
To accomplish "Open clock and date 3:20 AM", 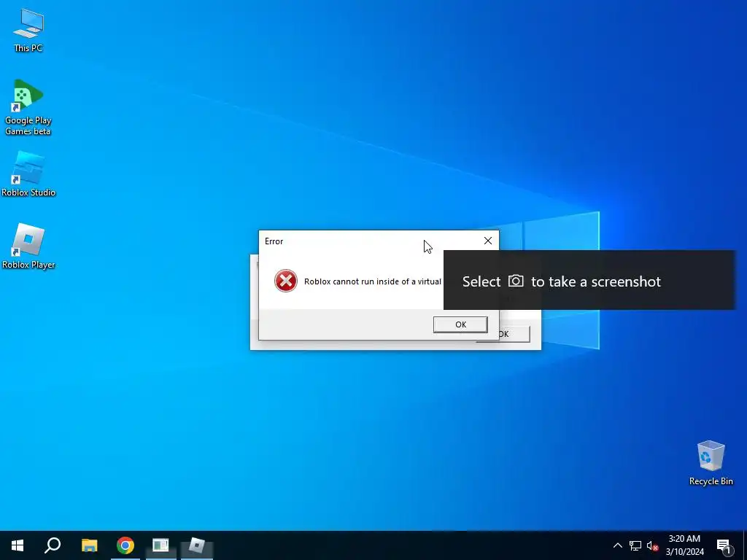I will (x=684, y=545).
